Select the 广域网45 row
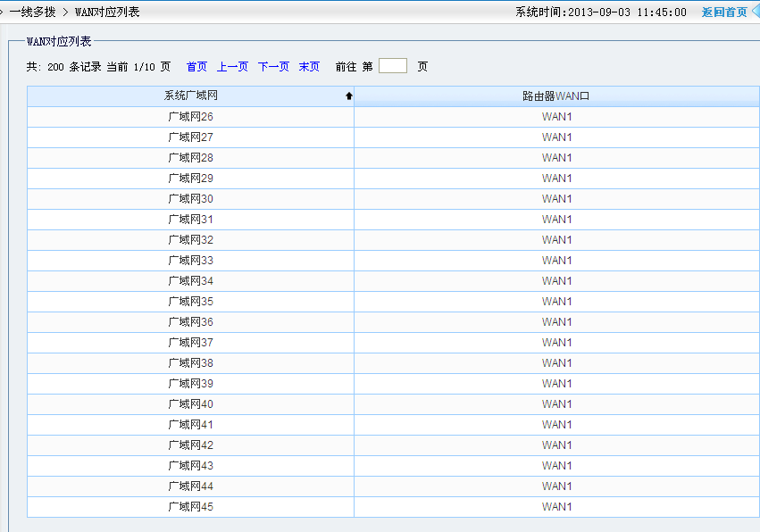 (190, 507)
